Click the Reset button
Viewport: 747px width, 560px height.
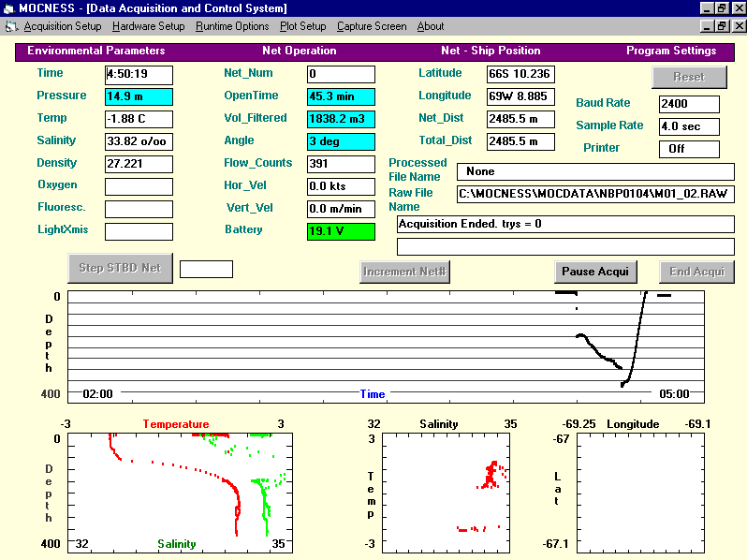[x=689, y=77]
